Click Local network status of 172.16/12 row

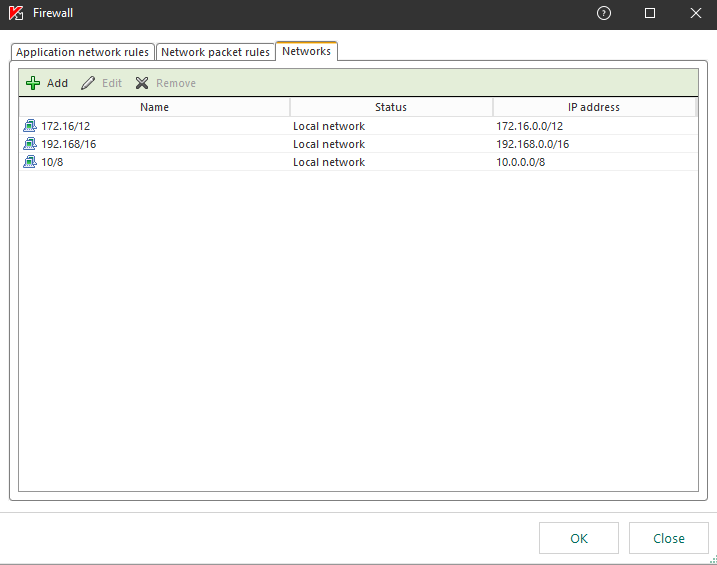pos(329,126)
